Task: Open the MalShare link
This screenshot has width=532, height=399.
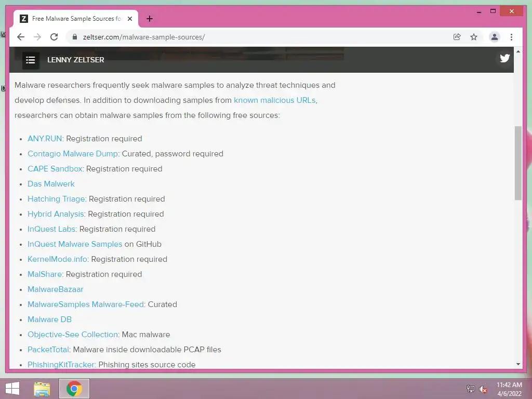Action: point(45,274)
